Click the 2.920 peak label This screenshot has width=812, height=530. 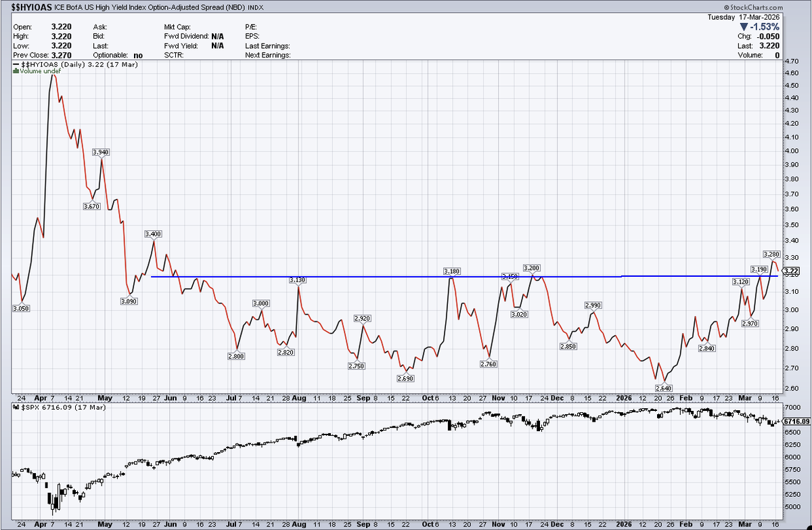363,318
